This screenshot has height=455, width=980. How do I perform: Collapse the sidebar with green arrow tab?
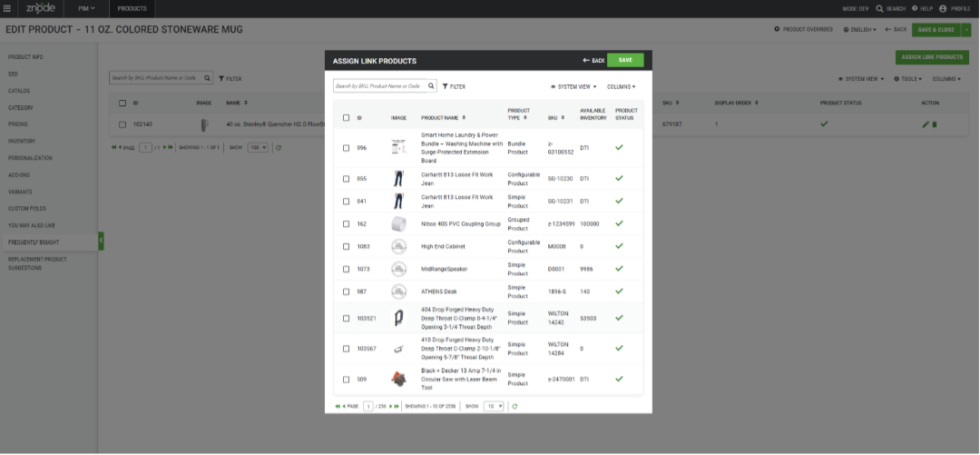(x=101, y=241)
